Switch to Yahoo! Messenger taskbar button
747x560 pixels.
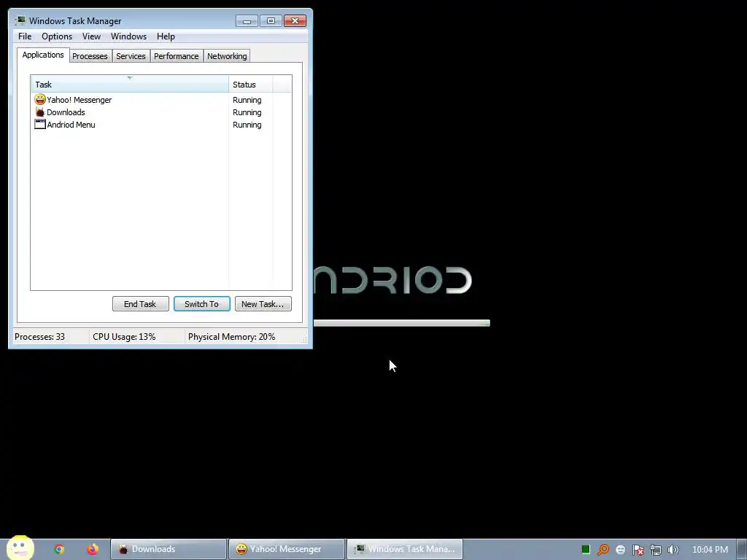coord(287,549)
